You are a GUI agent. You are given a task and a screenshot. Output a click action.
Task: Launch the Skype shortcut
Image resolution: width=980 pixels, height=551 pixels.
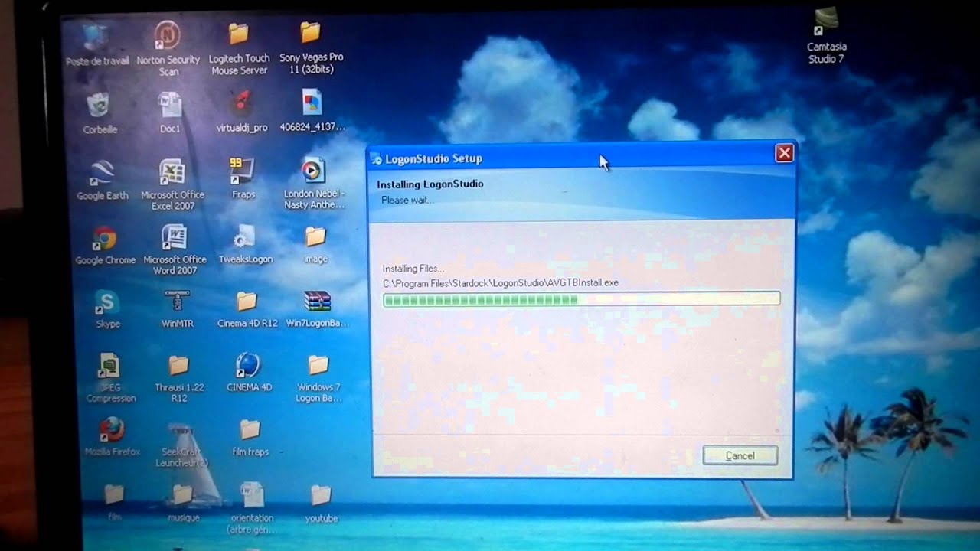[106, 302]
